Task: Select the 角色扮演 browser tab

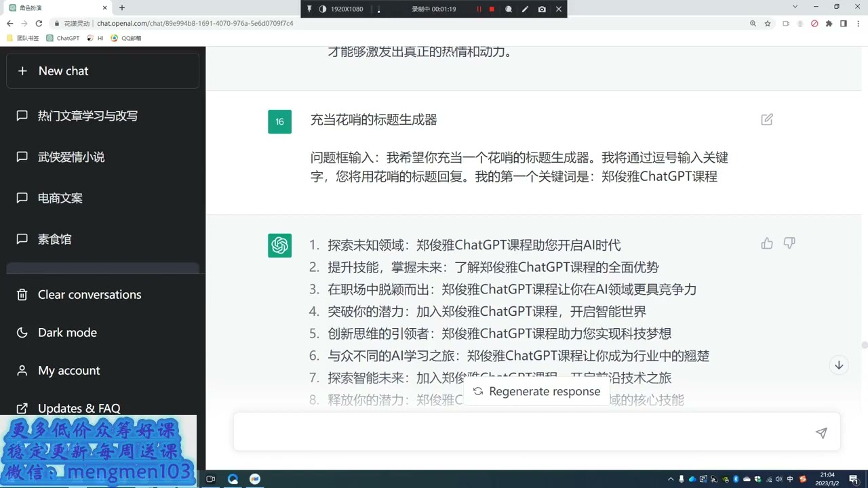Action: pos(57,7)
